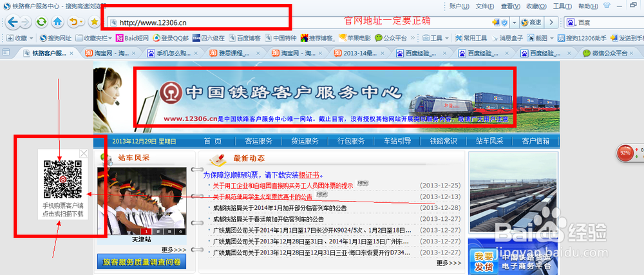Open the 推荐博客 bookmark
The width and height of the screenshot is (644, 275).
[317, 38]
